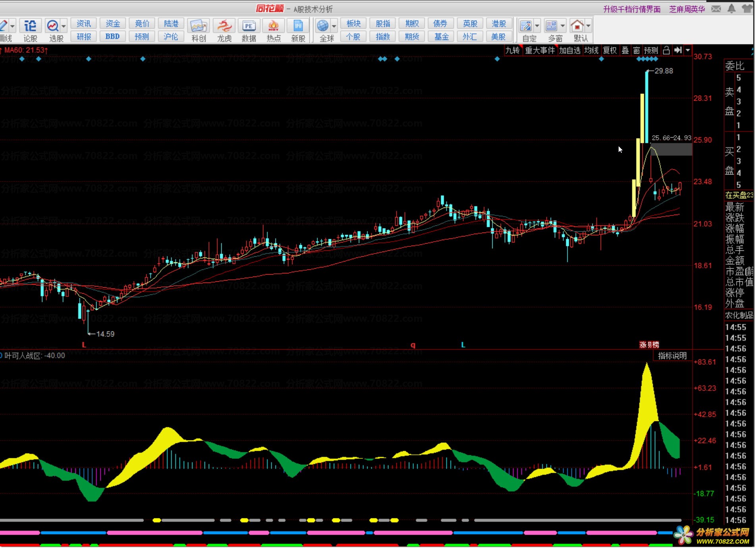The width and height of the screenshot is (756, 548).
Task: Click the 科创 chart icon
Action: [x=199, y=26]
